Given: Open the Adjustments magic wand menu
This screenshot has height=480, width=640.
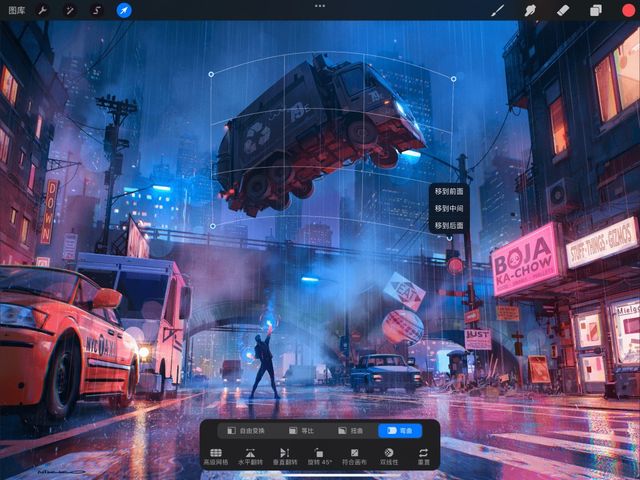Looking at the screenshot, I should click(x=69, y=10).
